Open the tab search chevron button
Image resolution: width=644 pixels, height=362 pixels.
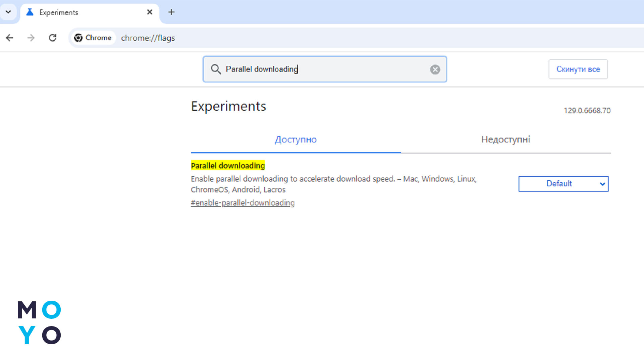pyautogui.click(x=8, y=12)
